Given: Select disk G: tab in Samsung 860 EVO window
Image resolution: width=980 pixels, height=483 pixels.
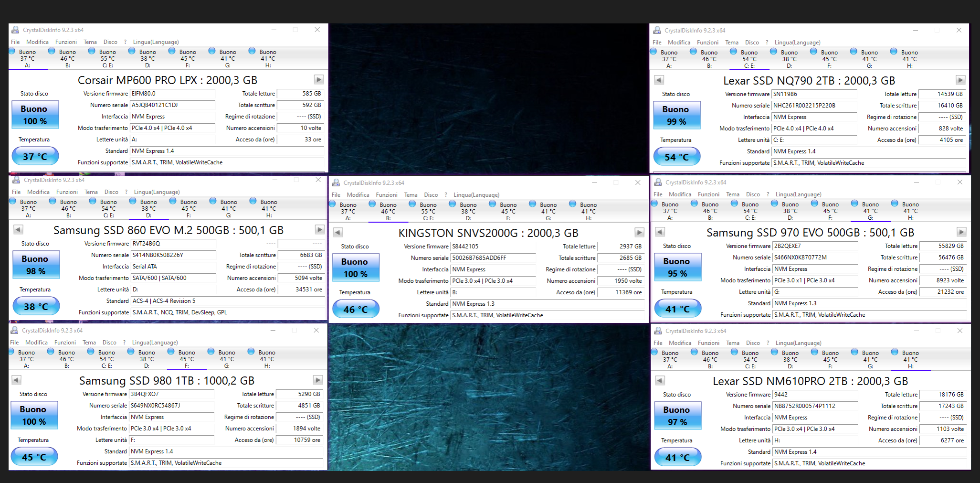Looking at the screenshot, I should pyautogui.click(x=229, y=209).
